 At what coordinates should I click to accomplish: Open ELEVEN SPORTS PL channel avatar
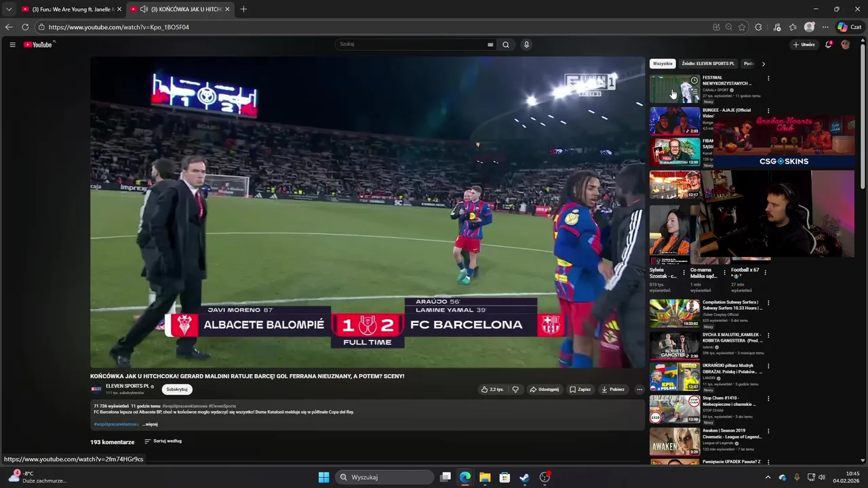tap(96, 389)
